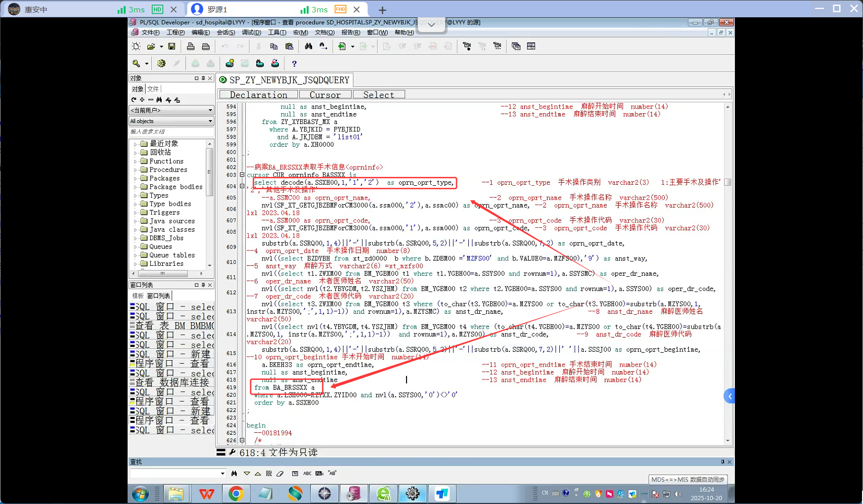This screenshot has width=863, height=504.
Task: Click the Save disk icon in toolbar
Action: click(172, 46)
